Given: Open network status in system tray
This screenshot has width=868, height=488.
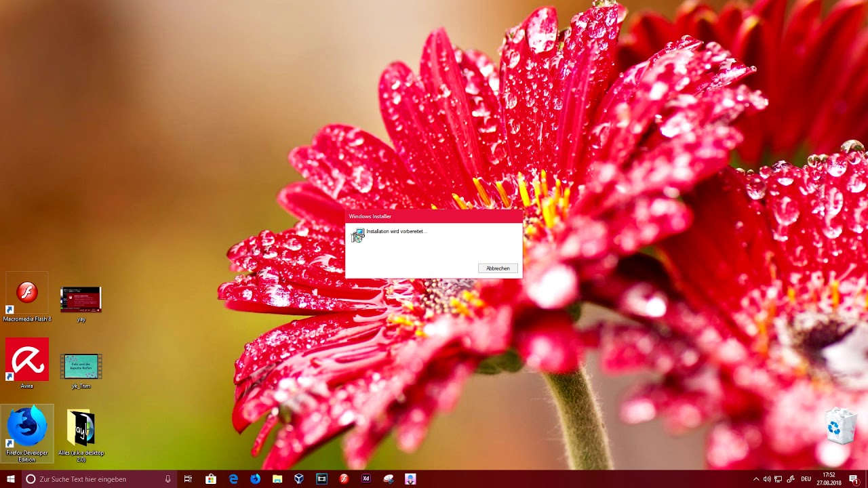Looking at the screenshot, I should click(x=778, y=479).
